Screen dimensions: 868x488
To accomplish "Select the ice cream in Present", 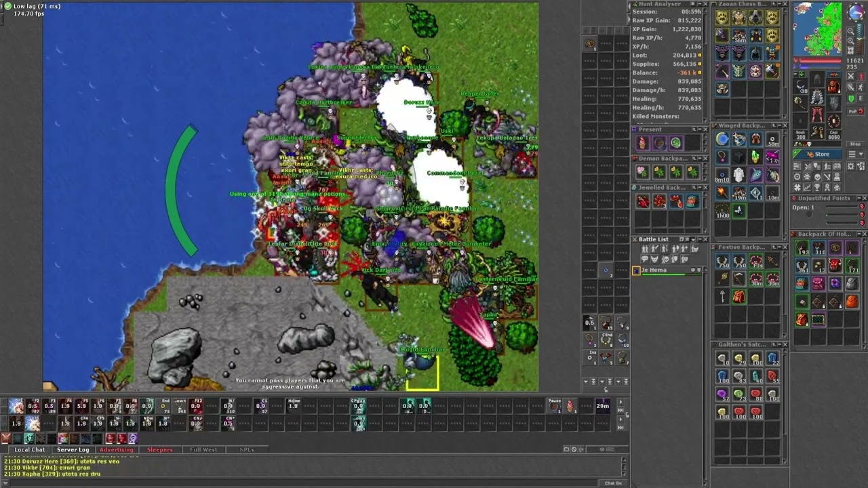I will pyautogui.click(x=643, y=143).
